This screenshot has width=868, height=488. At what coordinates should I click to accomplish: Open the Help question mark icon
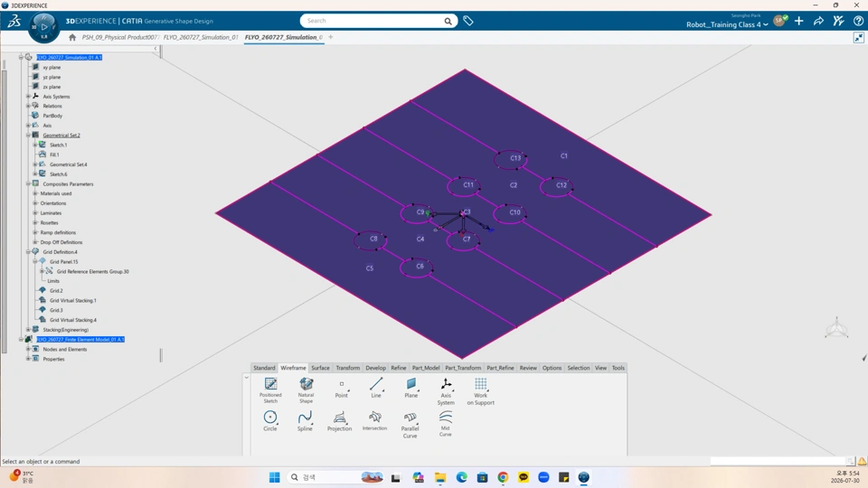[859, 21]
